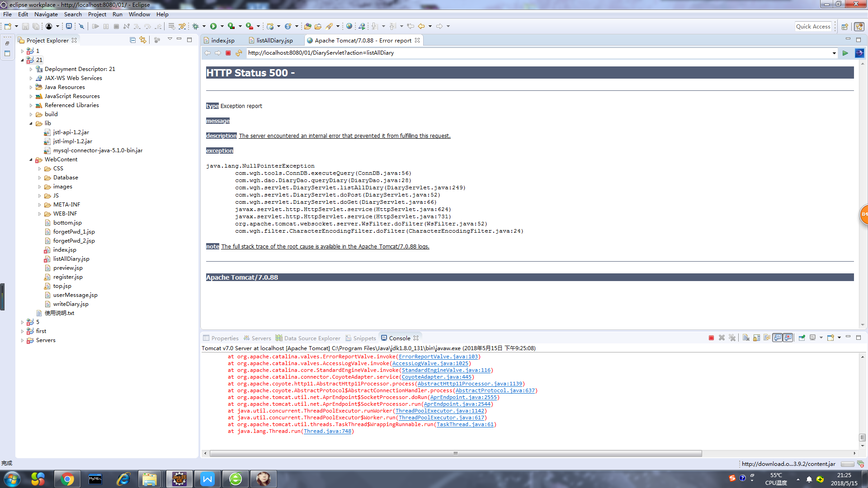This screenshot has width=868, height=488.
Task: Open TaskThread.java:61 link
Action: [x=465, y=424]
